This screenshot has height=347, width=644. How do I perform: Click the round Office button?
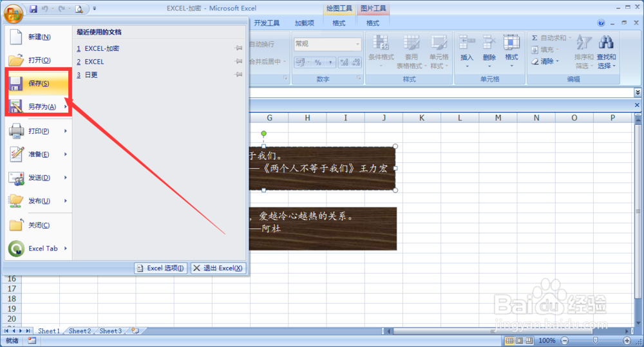coord(13,14)
